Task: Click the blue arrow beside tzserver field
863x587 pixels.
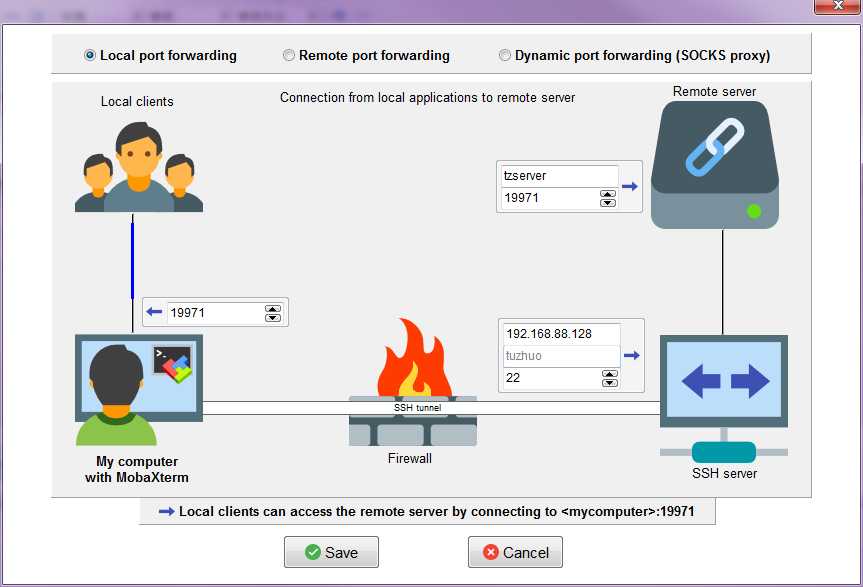Action: tap(630, 186)
